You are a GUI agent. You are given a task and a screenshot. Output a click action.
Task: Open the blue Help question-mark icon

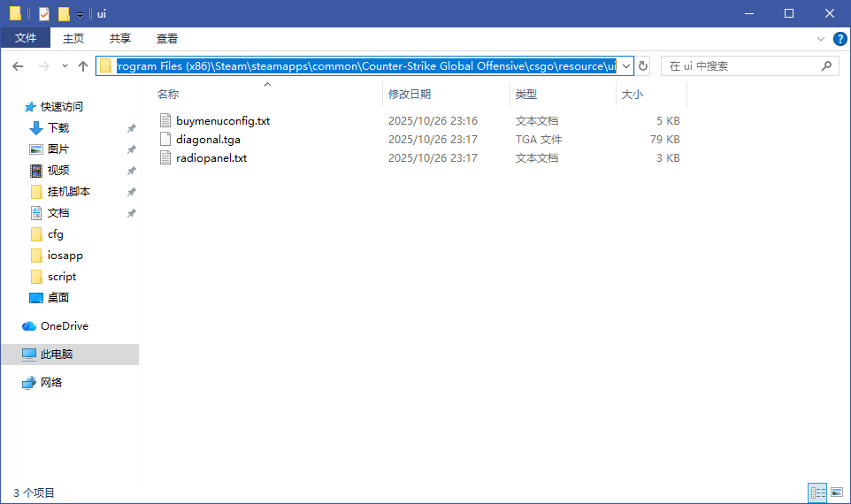coord(839,39)
